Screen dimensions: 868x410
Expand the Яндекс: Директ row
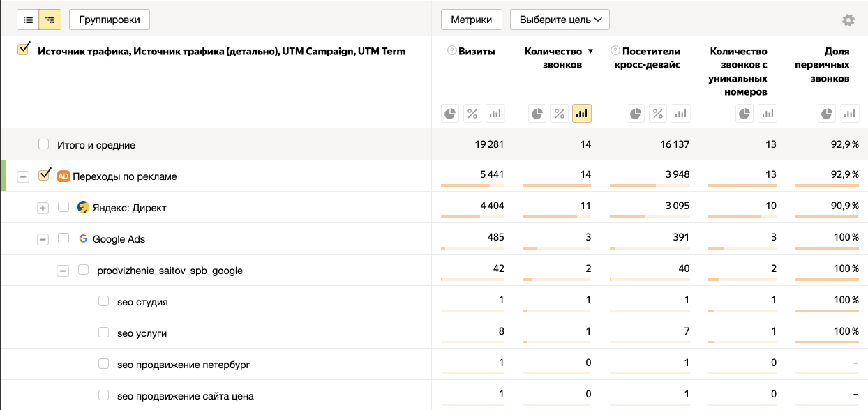[43, 208]
